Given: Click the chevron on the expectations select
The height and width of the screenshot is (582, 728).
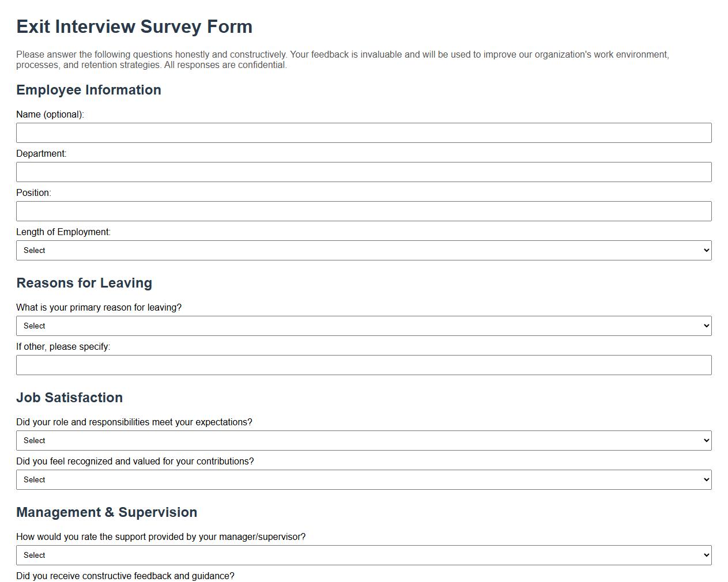Looking at the screenshot, I should pos(707,440).
